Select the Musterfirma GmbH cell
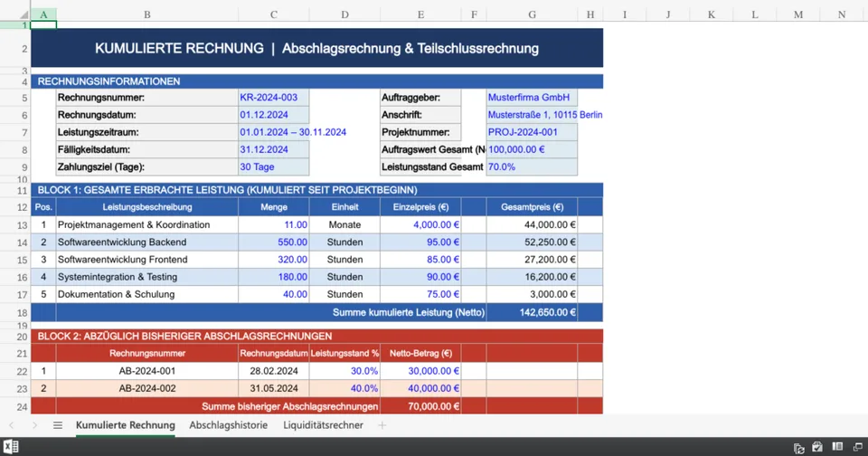This screenshot has width=868, height=456. pos(532,98)
